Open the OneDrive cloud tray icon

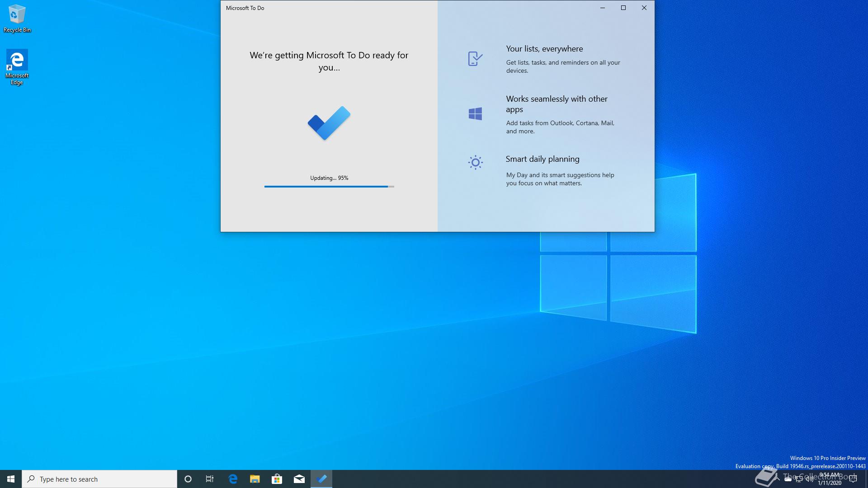pyautogui.click(x=788, y=479)
